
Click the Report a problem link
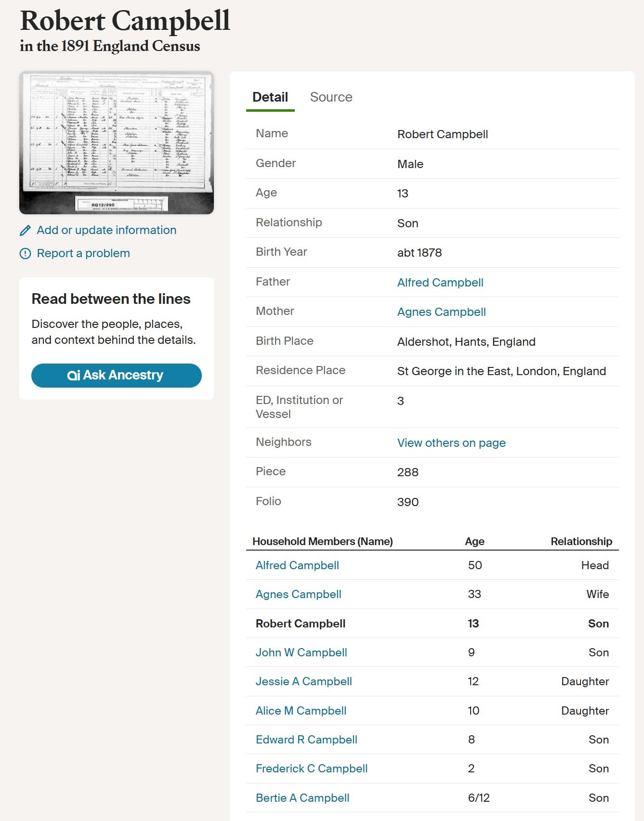tap(83, 253)
